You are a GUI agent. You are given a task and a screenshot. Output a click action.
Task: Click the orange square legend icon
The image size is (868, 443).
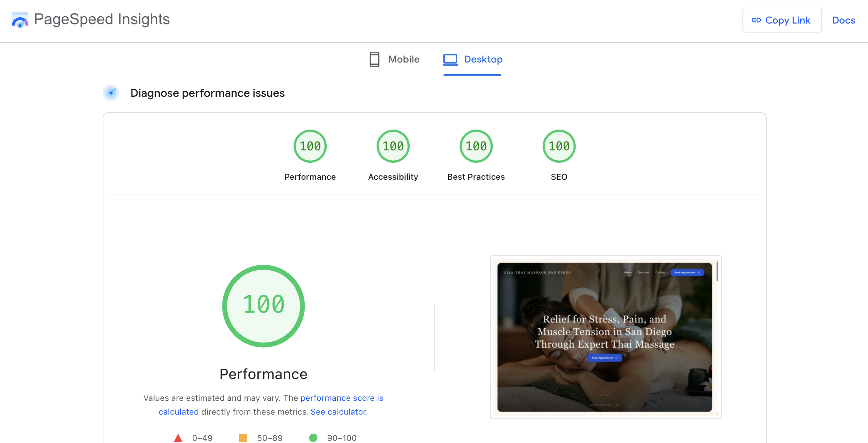tap(243, 438)
